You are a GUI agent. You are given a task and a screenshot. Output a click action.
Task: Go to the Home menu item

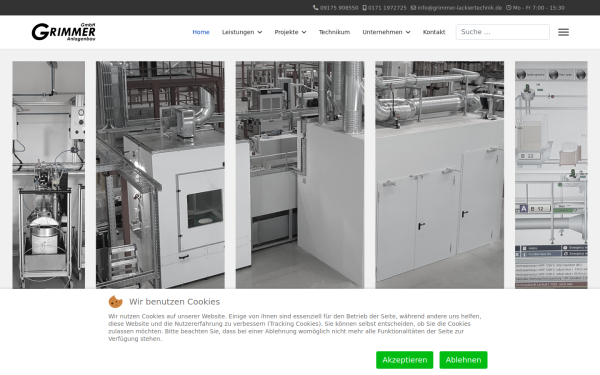point(201,32)
